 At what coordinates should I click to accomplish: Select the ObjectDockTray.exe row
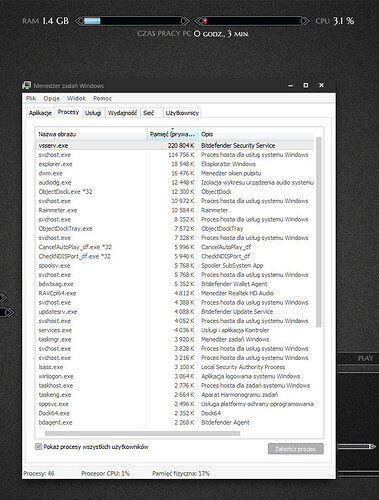pyautogui.click(x=175, y=229)
